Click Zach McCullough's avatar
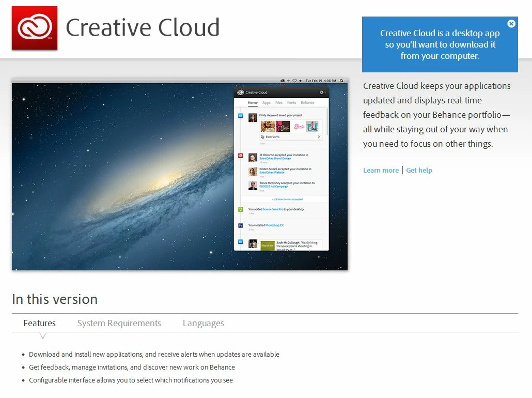Image resolution: width=532 pixels, height=398 pixels. [253, 243]
